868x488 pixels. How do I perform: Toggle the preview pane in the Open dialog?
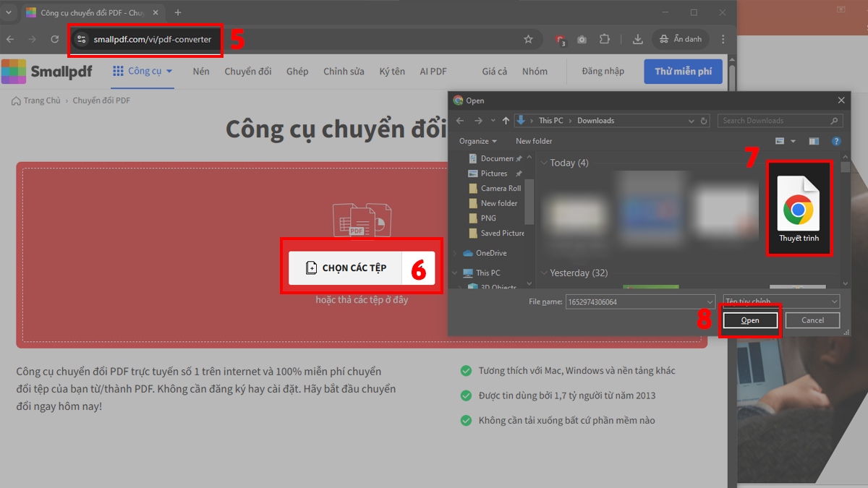coord(813,140)
